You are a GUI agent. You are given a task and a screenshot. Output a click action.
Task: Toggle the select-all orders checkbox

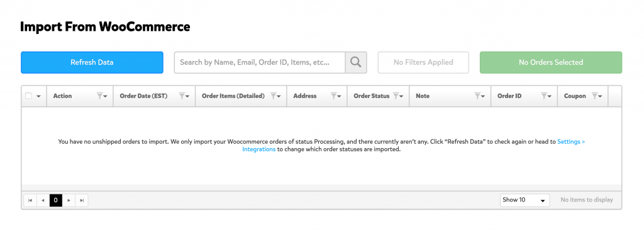(28, 96)
